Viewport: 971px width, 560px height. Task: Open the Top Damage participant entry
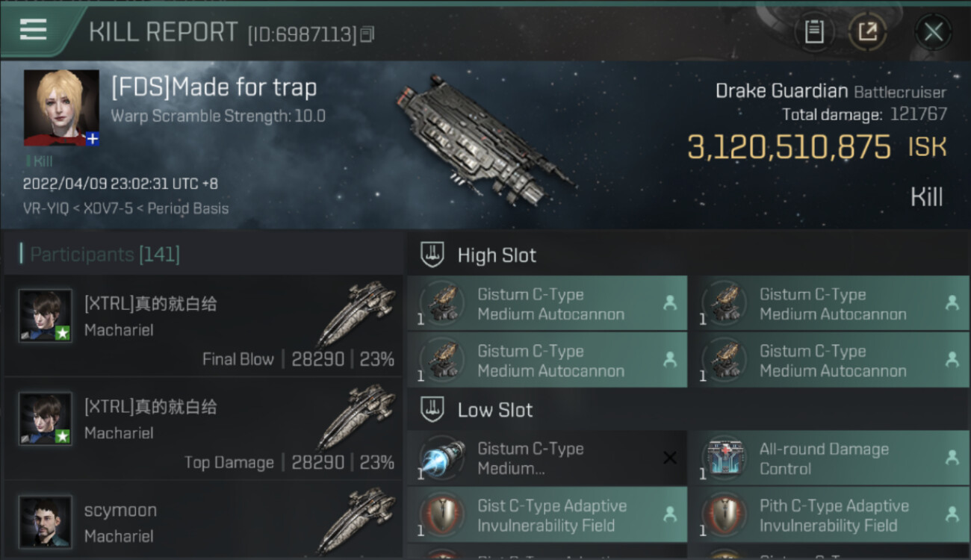point(203,429)
